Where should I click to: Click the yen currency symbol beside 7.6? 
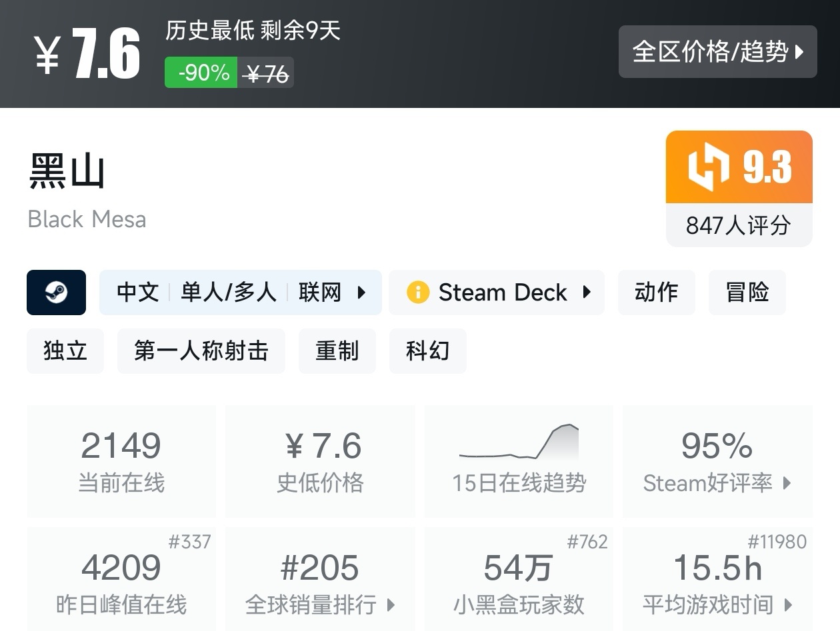coord(47,54)
